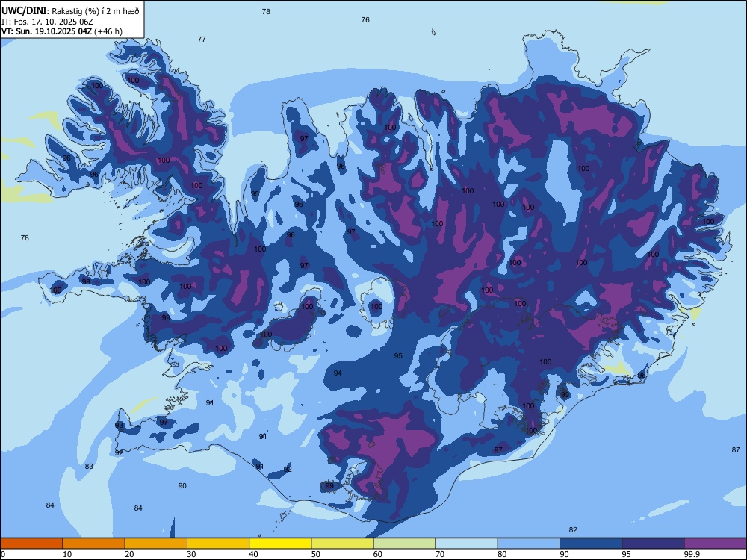Click the map value '94' in central Iceland
This screenshot has width=747, height=560.
[338, 373]
